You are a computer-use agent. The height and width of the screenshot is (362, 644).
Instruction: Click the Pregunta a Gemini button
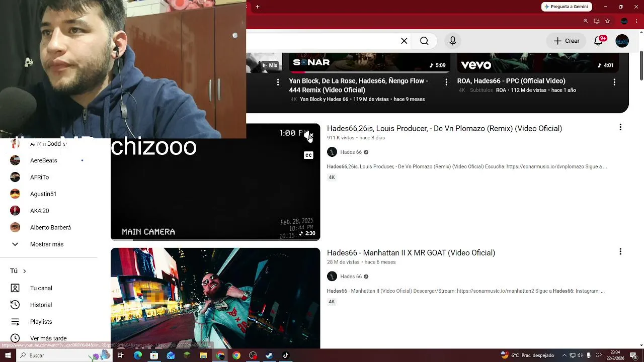(567, 7)
